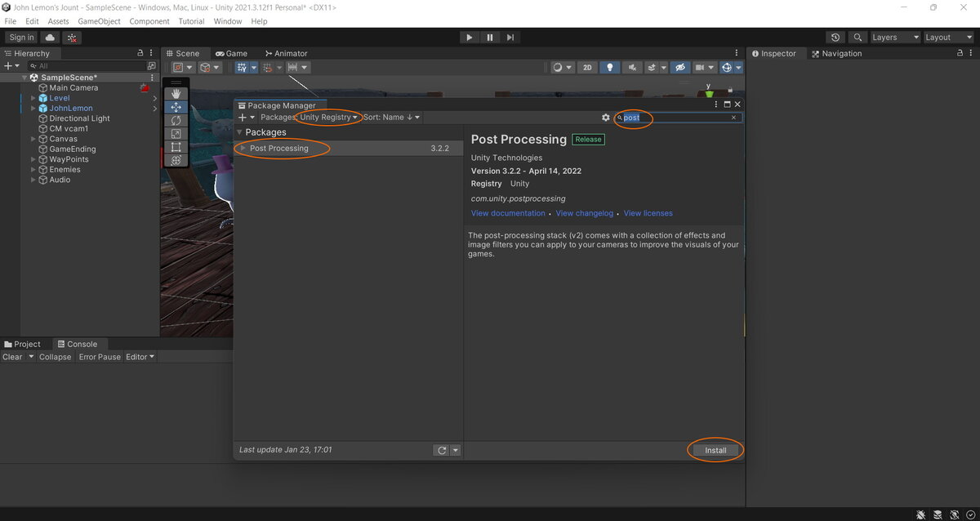Switch to the Animator tab
980x521 pixels.
[x=287, y=53]
